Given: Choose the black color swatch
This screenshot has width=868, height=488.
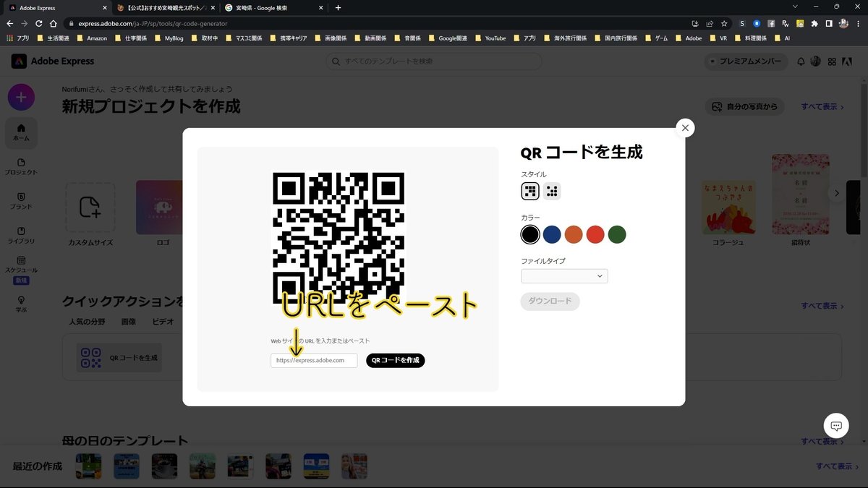Looking at the screenshot, I should pyautogui.click(x=530, y=234).
